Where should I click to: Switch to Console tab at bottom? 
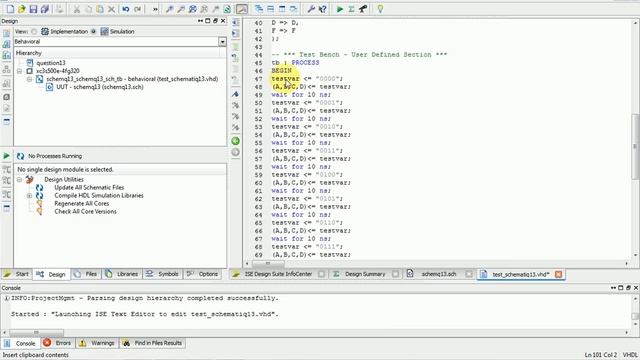pyautogui.click(x=20, y=343)
